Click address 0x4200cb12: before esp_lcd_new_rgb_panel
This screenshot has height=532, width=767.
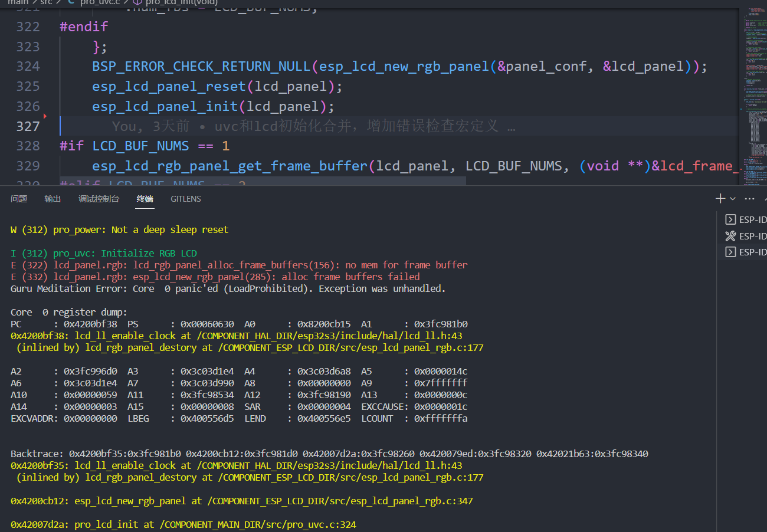[40, 501]
